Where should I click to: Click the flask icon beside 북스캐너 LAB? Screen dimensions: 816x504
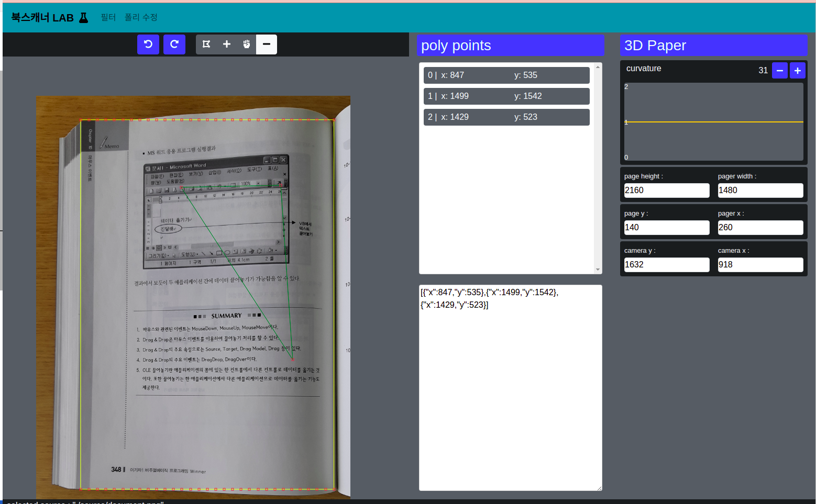83,18
